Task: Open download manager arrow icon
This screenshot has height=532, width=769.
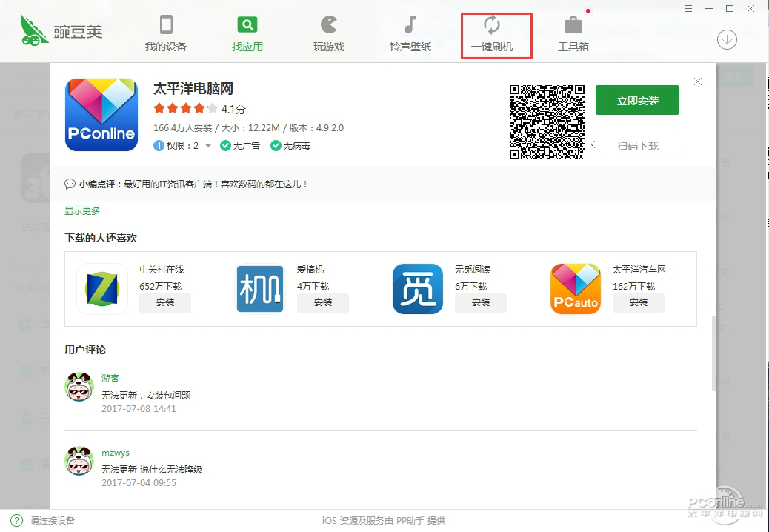Action: coord(727,40)
